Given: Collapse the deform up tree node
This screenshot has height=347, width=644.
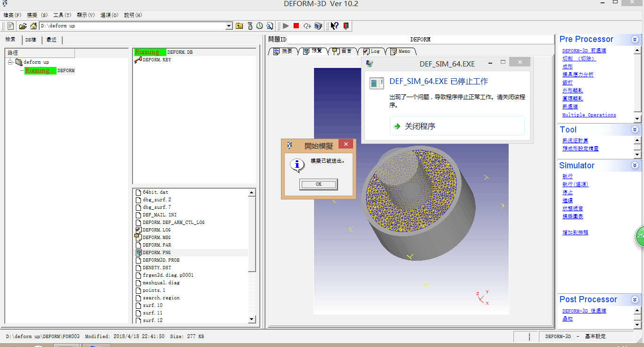Looking at the screenshot, I should point(10,62).
